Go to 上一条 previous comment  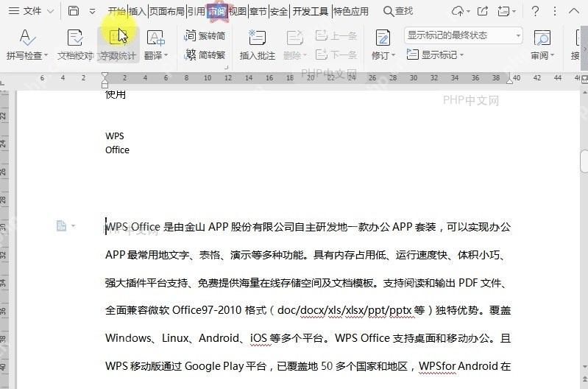336,35
